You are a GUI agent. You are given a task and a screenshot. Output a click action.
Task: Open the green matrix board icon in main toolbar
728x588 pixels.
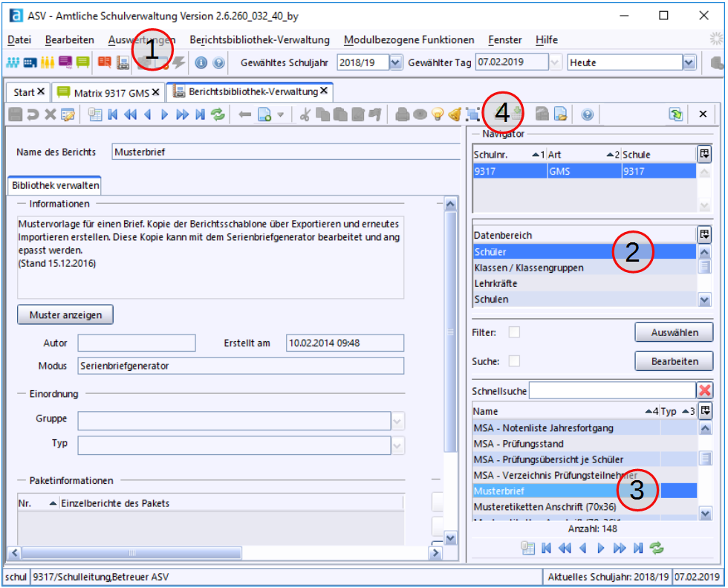[82, 62]
